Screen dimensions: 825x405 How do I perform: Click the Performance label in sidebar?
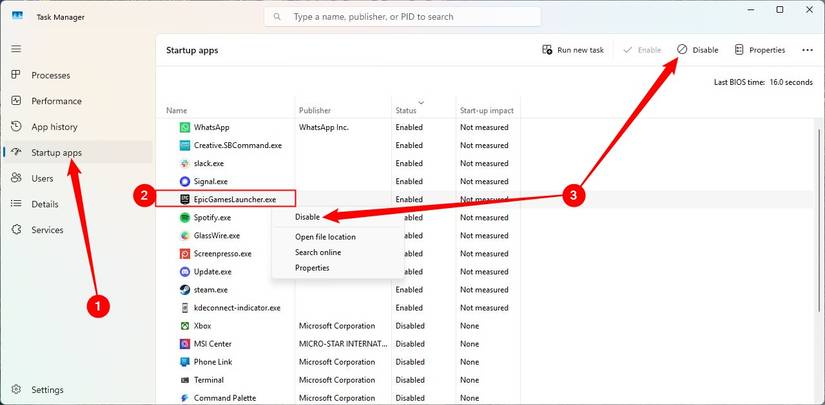coord(56,101)
